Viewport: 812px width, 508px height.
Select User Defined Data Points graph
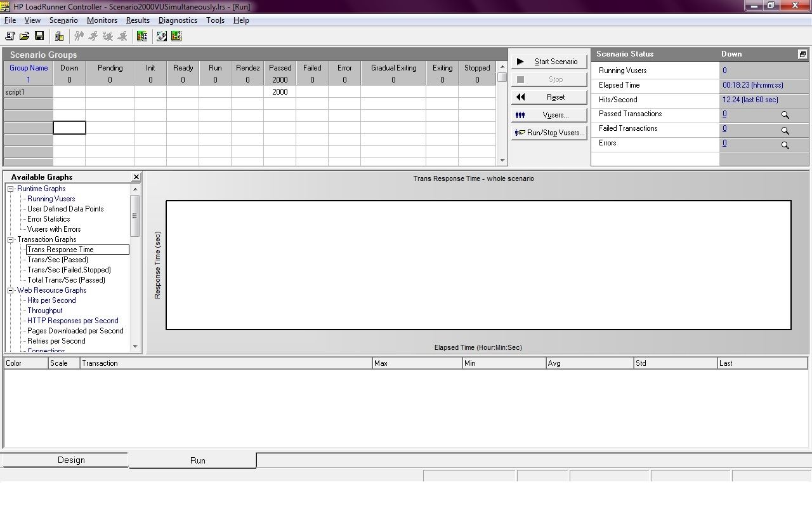tap(65, 209)
